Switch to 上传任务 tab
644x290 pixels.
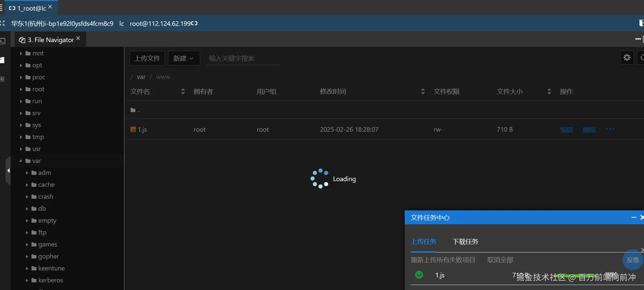click(x=424, y=242)
